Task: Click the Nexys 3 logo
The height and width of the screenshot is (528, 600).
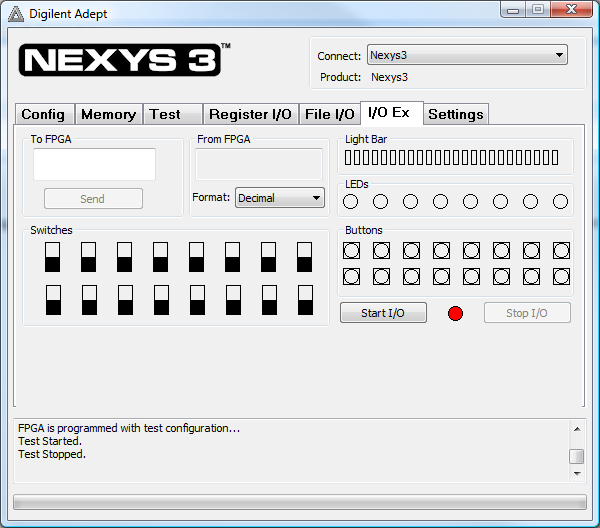Action: coord(123,60)
